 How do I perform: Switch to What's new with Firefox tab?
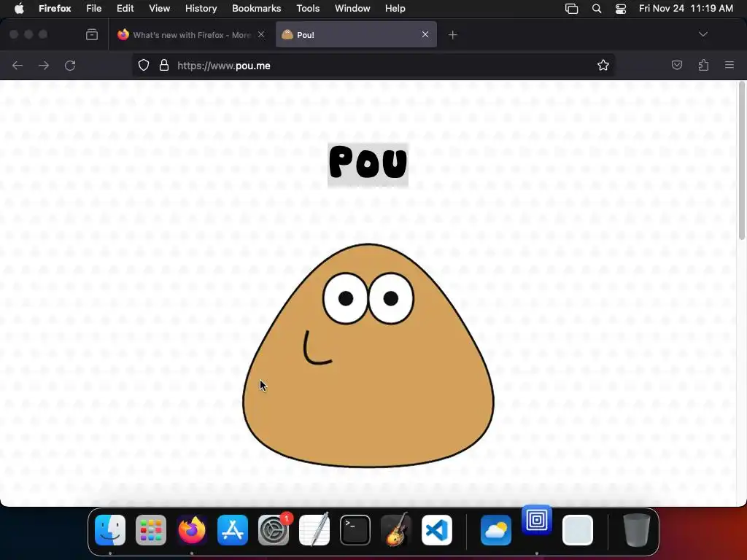pos(190,35)
